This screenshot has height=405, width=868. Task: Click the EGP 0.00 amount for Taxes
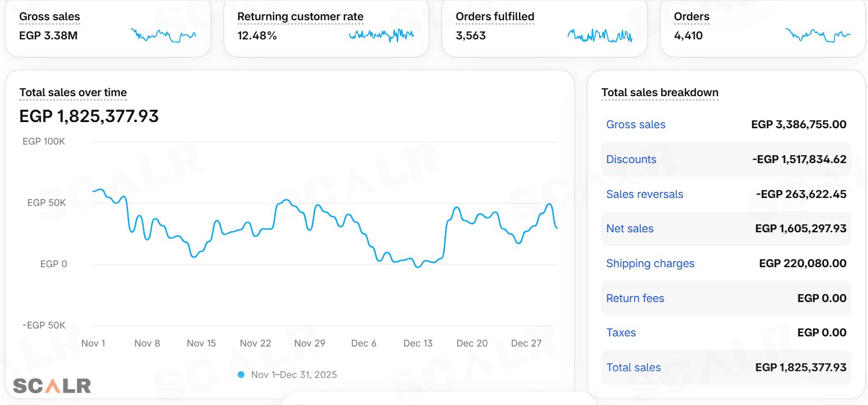coord(822,333)
